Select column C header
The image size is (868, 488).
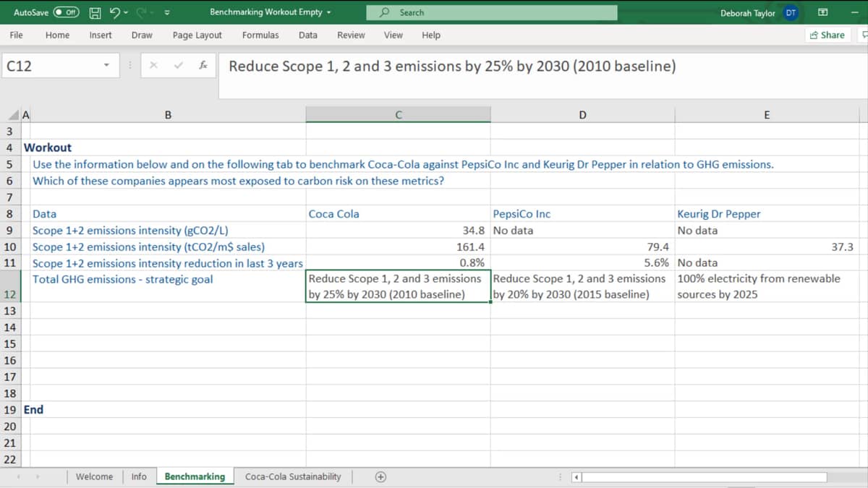point(398,115)
